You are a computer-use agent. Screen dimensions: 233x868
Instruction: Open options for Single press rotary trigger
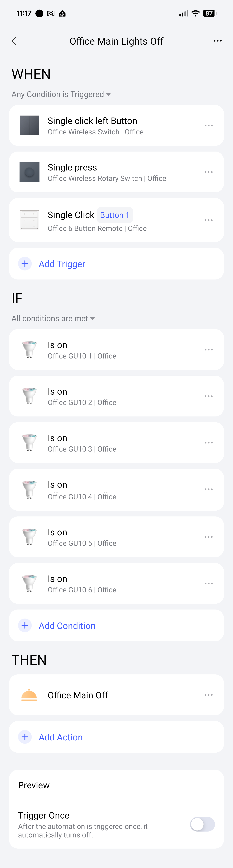208,172
